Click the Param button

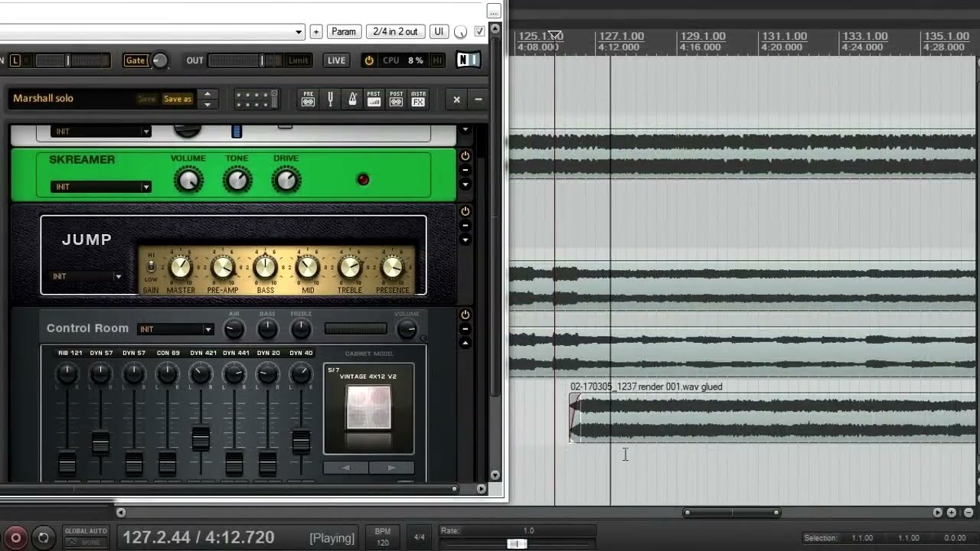pos(344,31)
